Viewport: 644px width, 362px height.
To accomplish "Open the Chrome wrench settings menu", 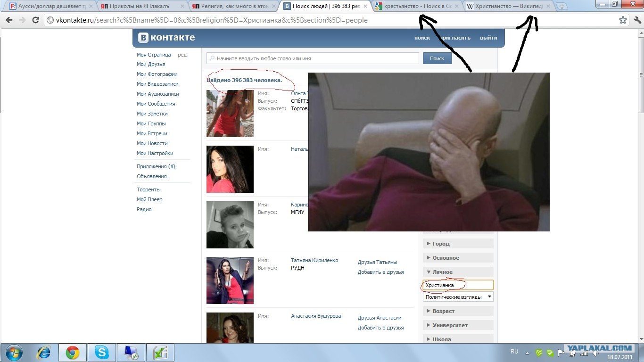I will (x=636, y=20).
